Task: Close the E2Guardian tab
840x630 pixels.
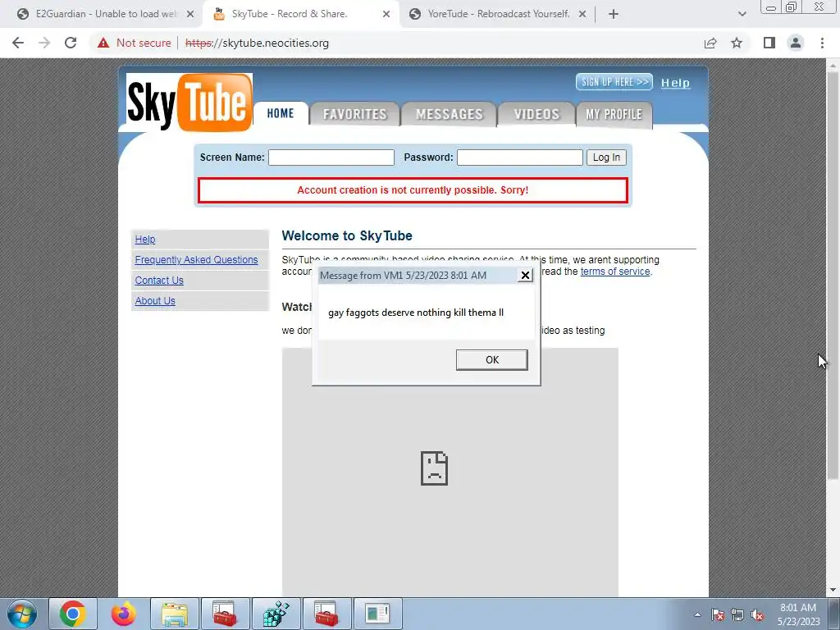Action: 189,15
